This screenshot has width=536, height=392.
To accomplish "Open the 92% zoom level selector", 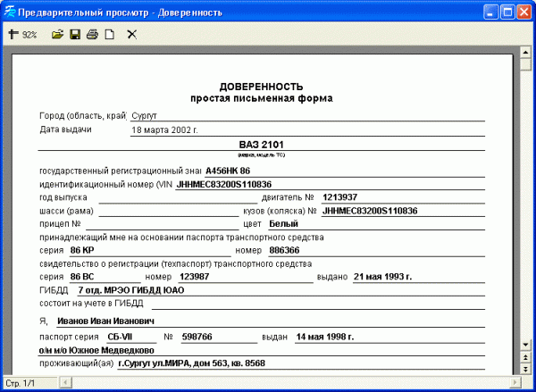I will pyautogui.click(x=29, y=35).
